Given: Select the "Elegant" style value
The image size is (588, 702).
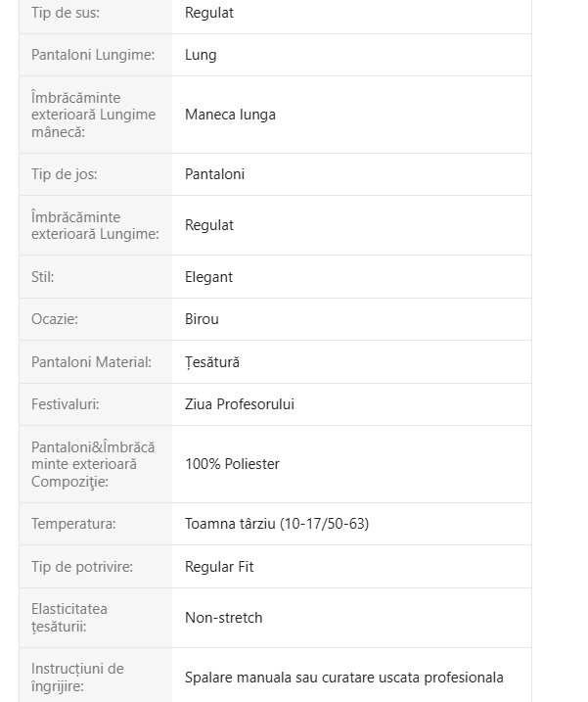Looking at the screenshot, I should [208, 277].
